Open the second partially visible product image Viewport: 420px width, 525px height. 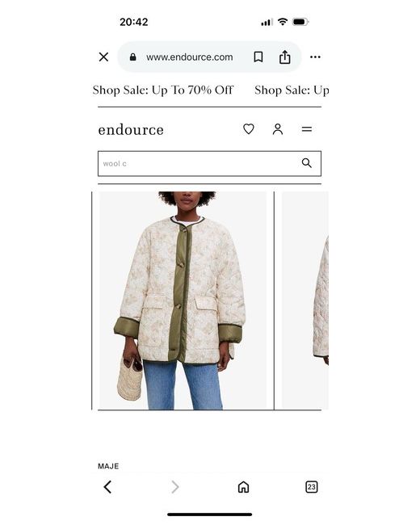(x=304, y=300)
